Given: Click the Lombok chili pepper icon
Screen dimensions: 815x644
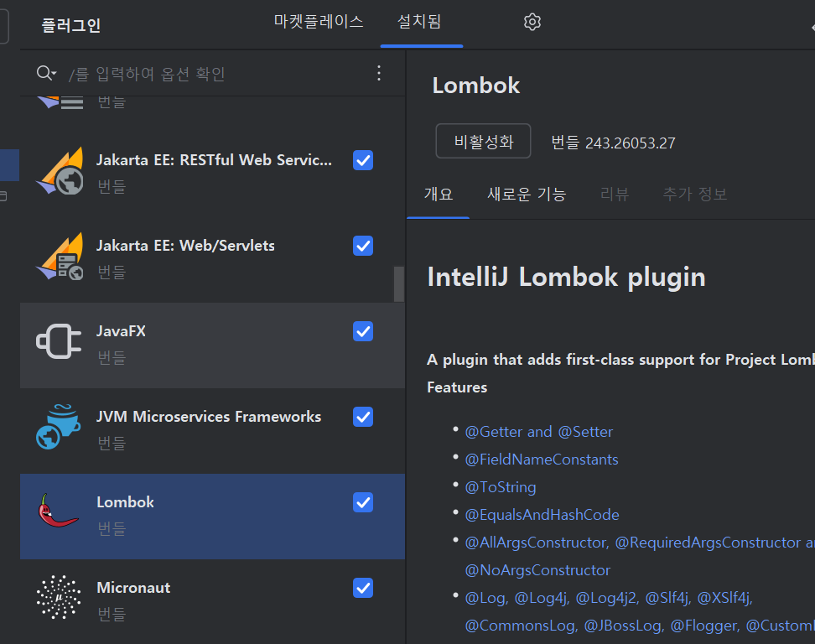Looking at the screenshot, I should [x=58, y=511].
